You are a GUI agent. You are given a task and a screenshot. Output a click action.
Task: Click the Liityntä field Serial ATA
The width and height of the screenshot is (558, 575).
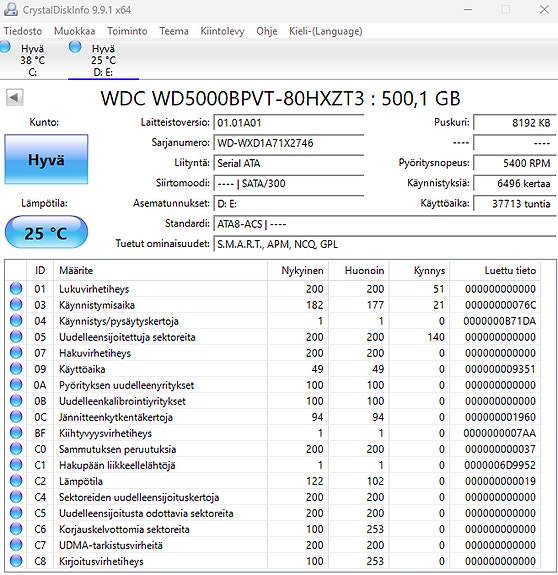click(289, 163)
